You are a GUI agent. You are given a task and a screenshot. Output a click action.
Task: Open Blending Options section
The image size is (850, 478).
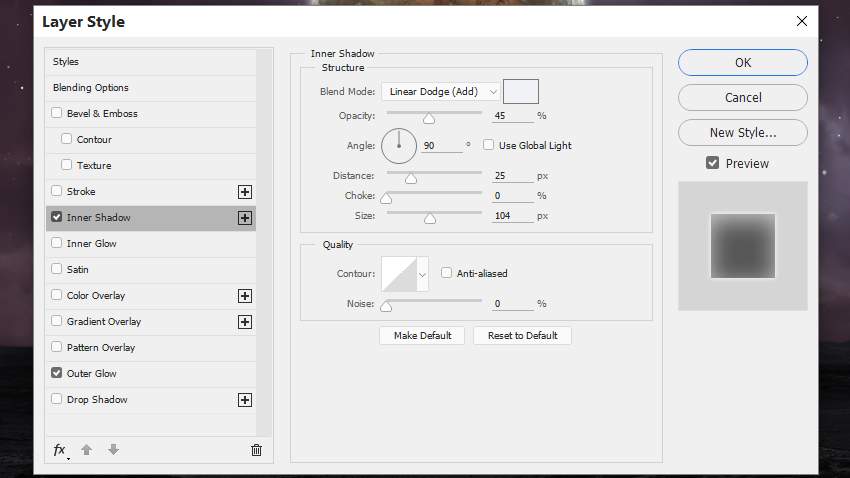click(151, 88)
